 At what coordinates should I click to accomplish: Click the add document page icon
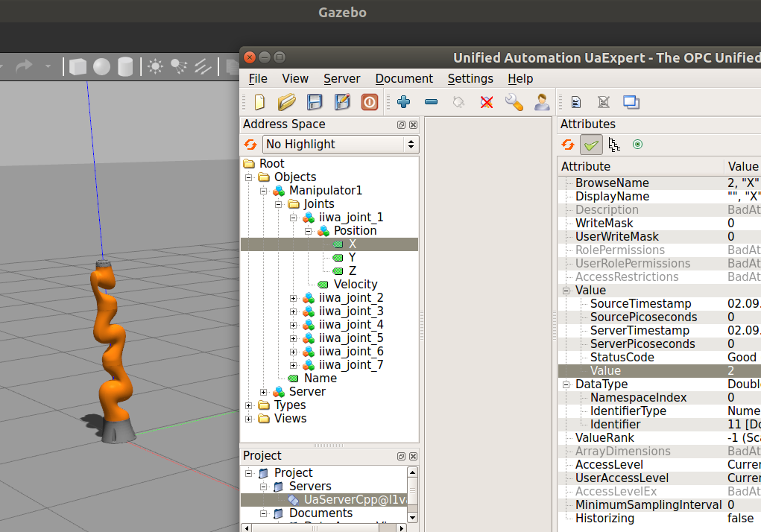[x=576, y=102]
